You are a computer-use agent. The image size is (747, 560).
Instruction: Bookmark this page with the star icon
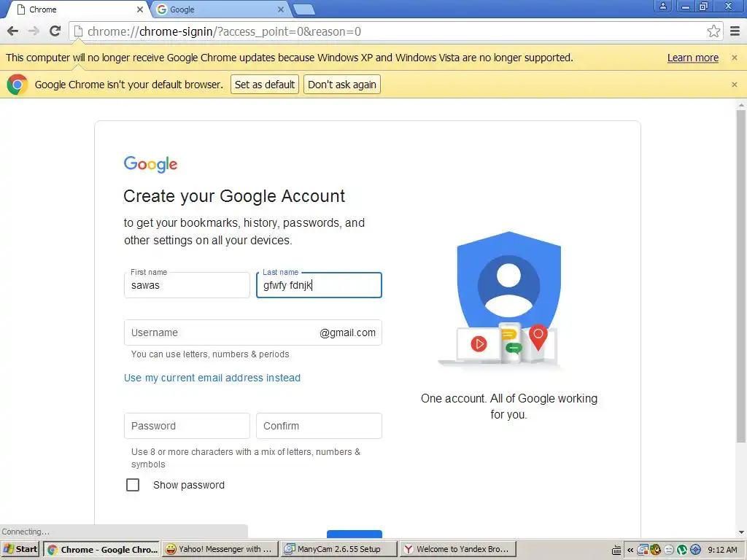coord(713,31)
